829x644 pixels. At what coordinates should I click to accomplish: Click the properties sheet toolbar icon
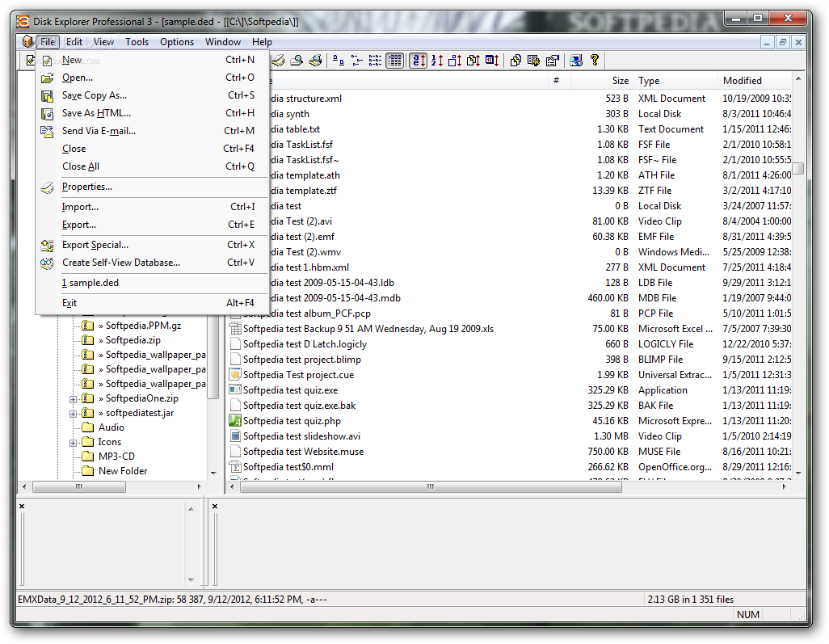tap(553, 61)
